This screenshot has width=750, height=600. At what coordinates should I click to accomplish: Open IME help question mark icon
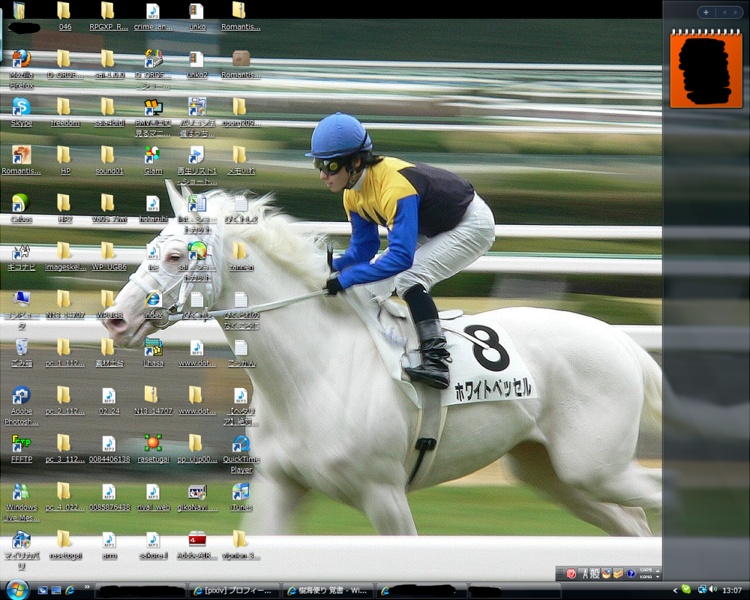631,574
